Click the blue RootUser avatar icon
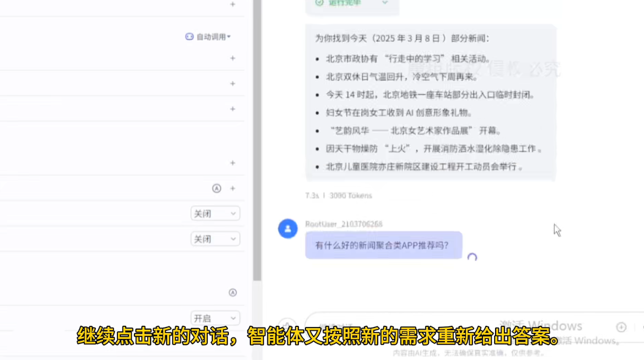 (x=288, y=228)
